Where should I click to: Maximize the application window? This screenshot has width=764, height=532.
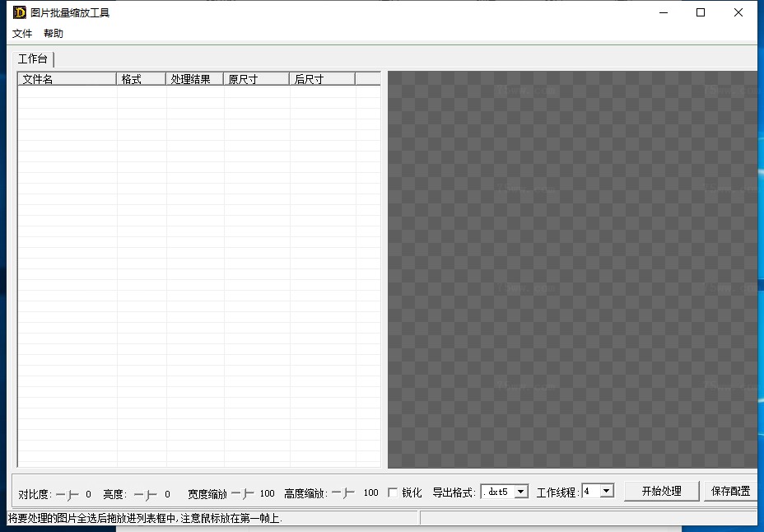701,12
